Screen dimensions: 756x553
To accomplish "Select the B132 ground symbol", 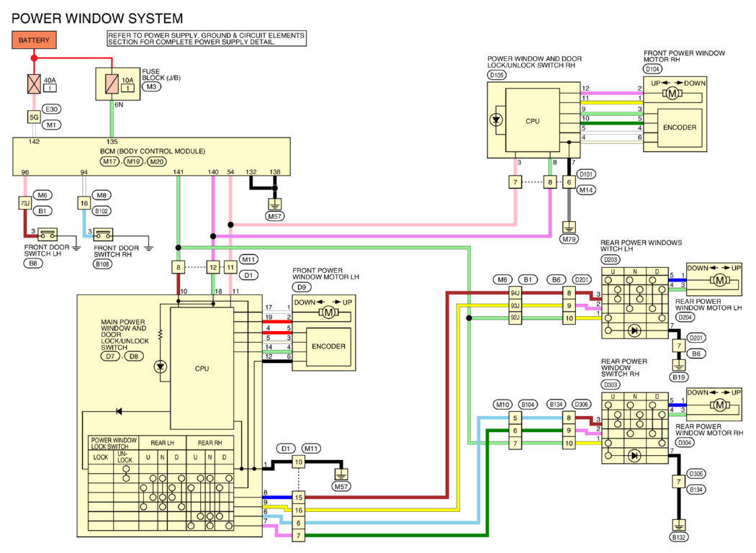I will [x=678, y=526].
